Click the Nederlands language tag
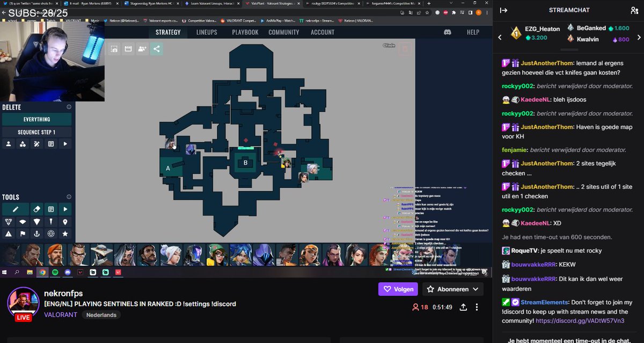 pos(101,315)
